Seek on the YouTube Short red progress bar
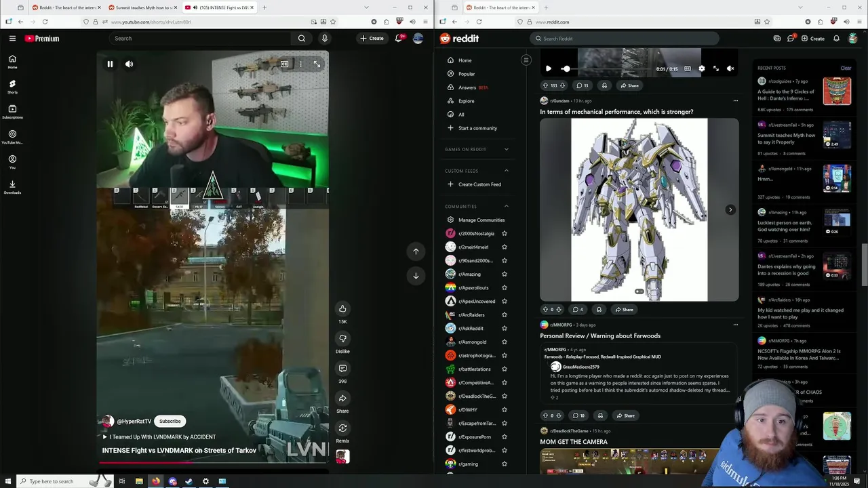 point(213,463)
